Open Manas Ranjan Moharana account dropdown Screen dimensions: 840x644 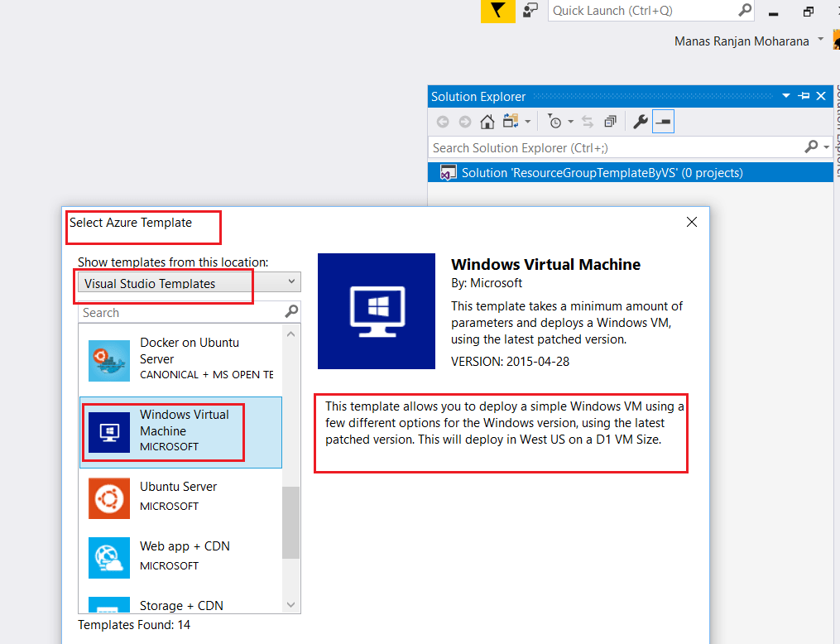[x=820, y=40]
